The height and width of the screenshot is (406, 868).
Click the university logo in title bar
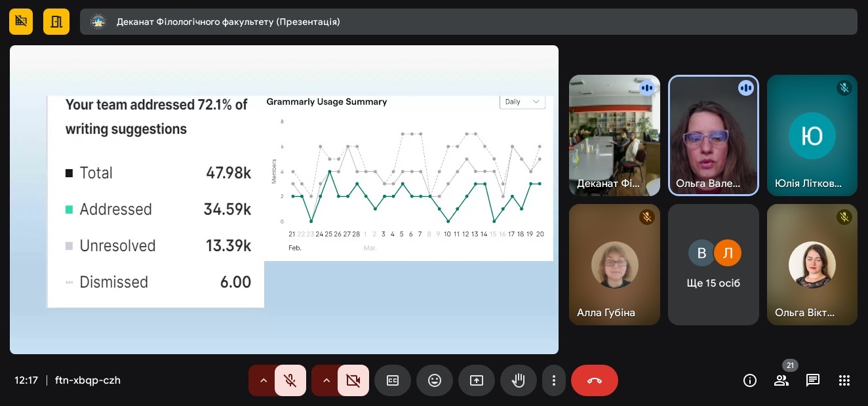(x=98, y=22)
